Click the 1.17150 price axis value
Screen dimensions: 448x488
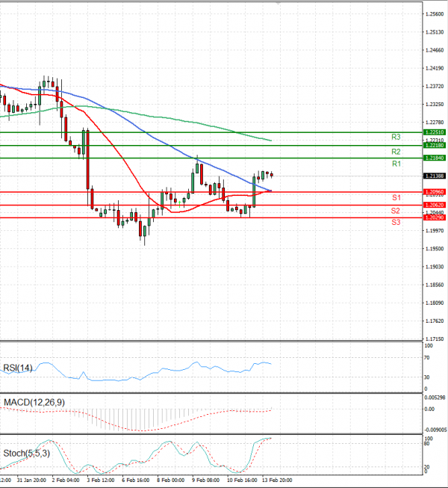(435, 339)
